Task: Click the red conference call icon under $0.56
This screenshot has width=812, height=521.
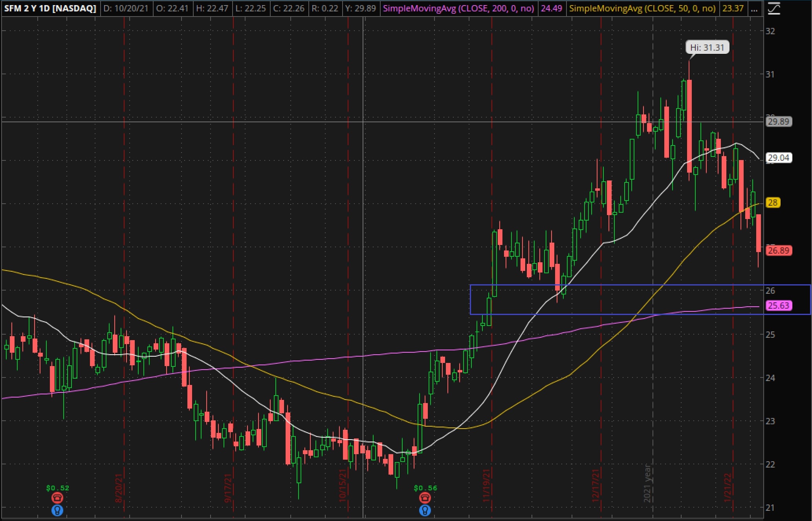Action: [425, 498]
